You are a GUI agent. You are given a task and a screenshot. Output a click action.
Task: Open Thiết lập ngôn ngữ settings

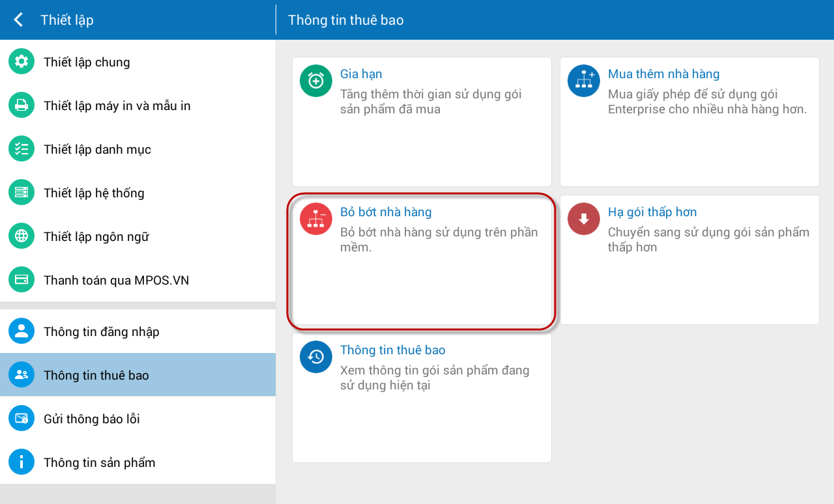[x=137, y=236]
